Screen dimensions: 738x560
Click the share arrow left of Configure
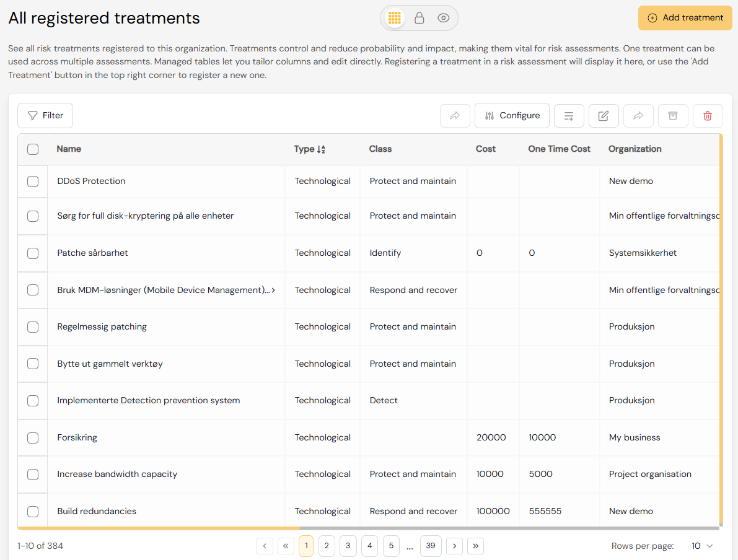(x=455, y=116)
